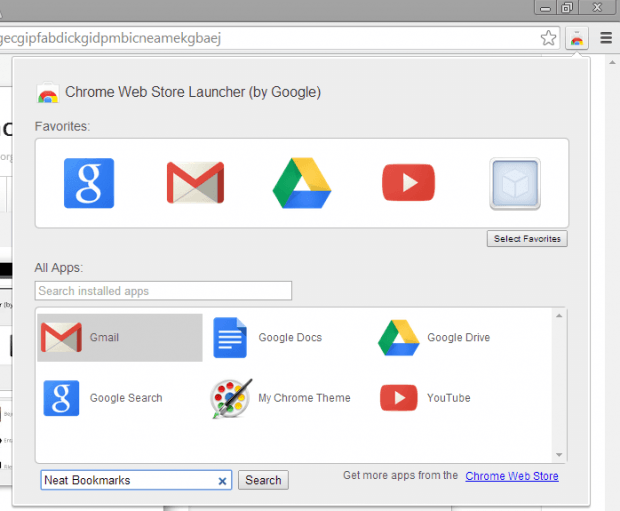This screenshot has width=620, height=511.
Task: Click the Google Drive label in All Apps
Action: (458, 337)
